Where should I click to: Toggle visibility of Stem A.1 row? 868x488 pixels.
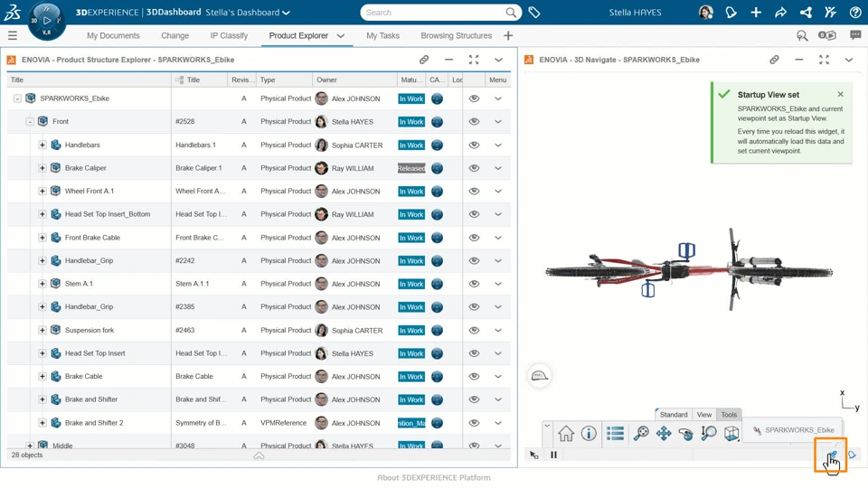(x=474, y=284)
